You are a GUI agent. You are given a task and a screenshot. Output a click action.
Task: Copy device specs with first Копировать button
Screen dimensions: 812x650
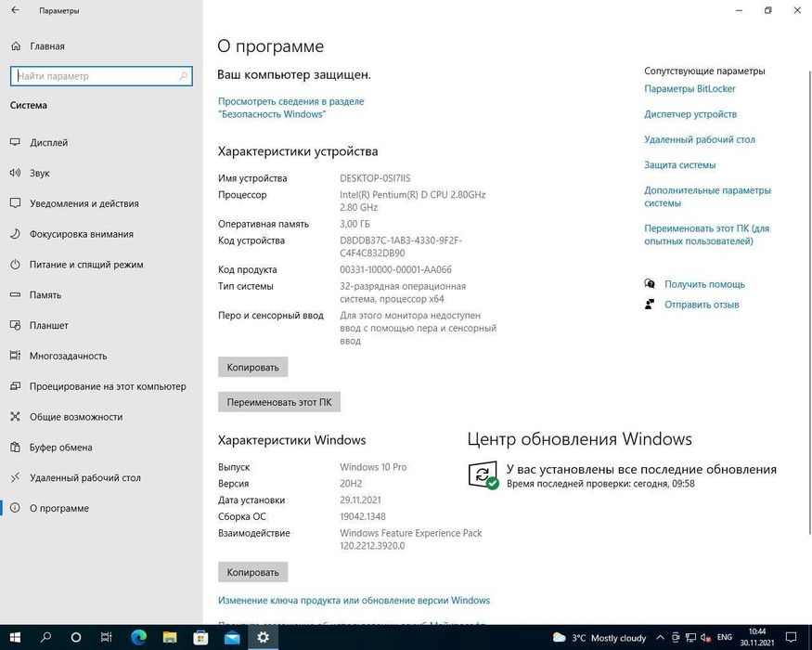[252, 367]
